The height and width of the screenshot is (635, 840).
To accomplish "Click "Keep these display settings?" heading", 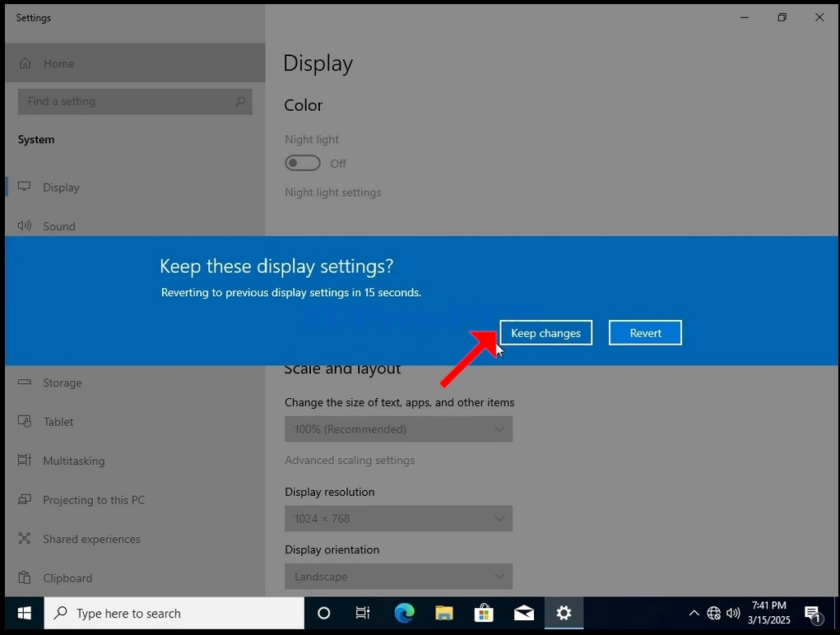I will [276, 267].
